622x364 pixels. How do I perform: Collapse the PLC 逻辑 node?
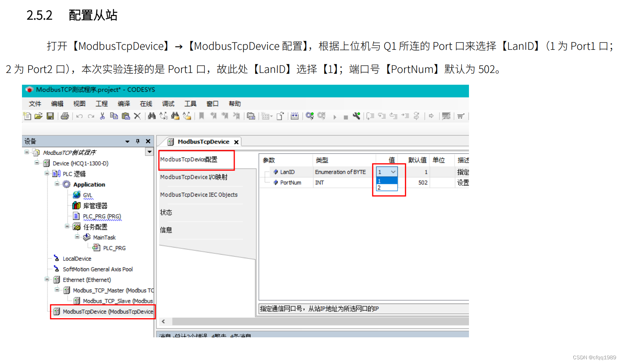point(47,173)
